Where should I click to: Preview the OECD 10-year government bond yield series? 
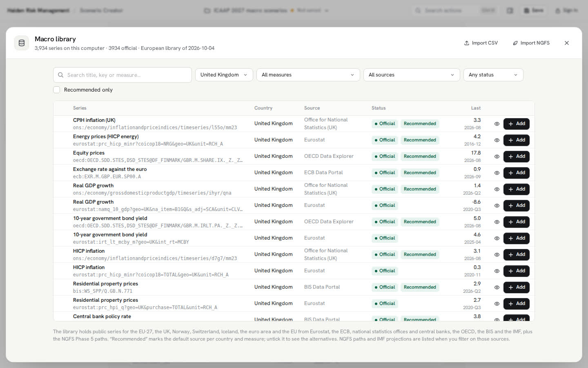(x=497, y=222)
